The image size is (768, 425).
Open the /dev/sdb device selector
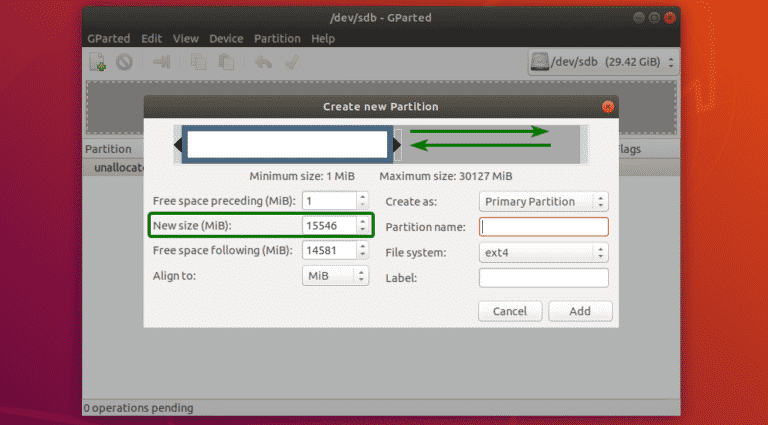603,62
